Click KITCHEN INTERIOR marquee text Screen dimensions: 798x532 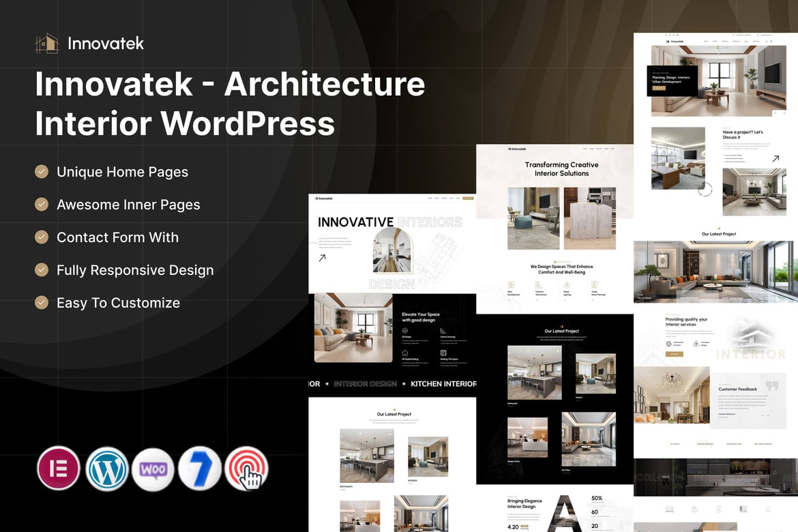click(x=443, y=384)
